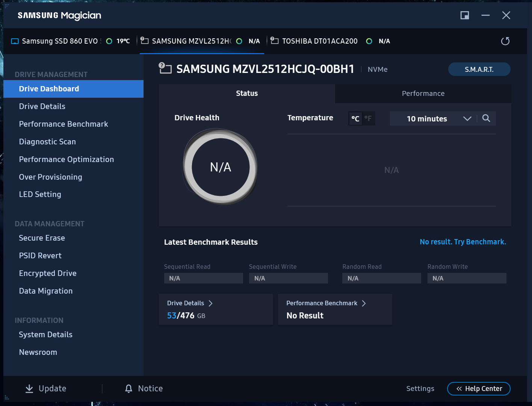Click the refresh drives icon
Screen dimensions: 532x406
coord(505,41)
